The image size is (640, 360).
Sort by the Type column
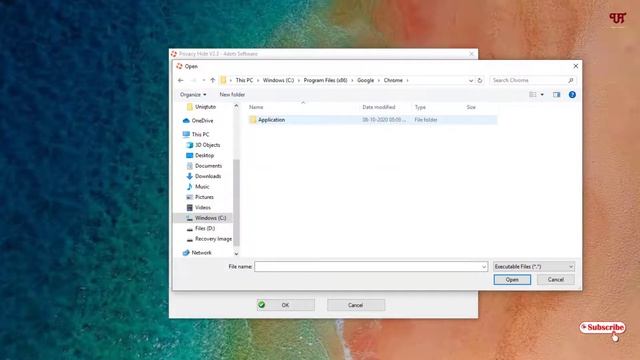click(420, 107)
